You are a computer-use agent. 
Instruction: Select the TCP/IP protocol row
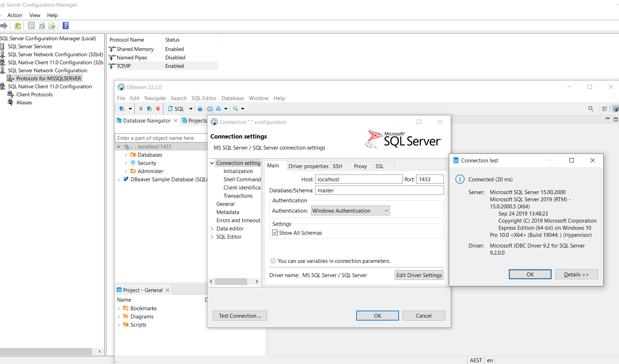[x=163, y=66]
